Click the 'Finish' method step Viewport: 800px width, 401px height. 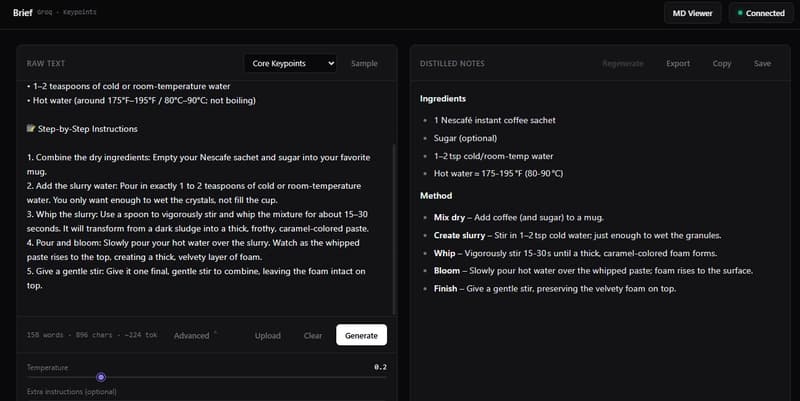coord(555,288)
